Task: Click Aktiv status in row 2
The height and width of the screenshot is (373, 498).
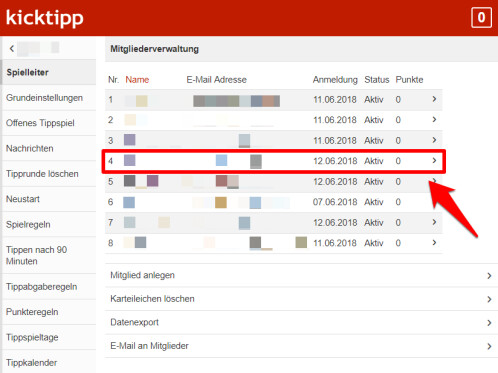Action: pyautogui.click(x=374, y=120)
